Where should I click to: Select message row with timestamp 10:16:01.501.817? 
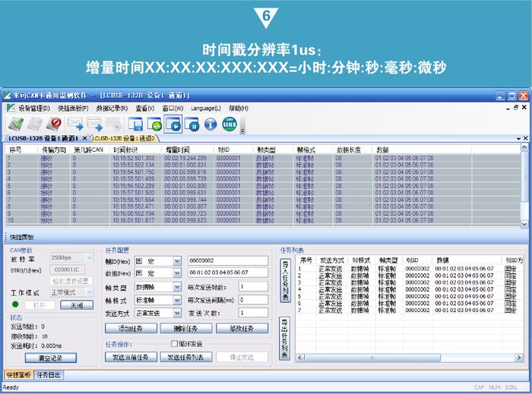click(x=263, y=221)
